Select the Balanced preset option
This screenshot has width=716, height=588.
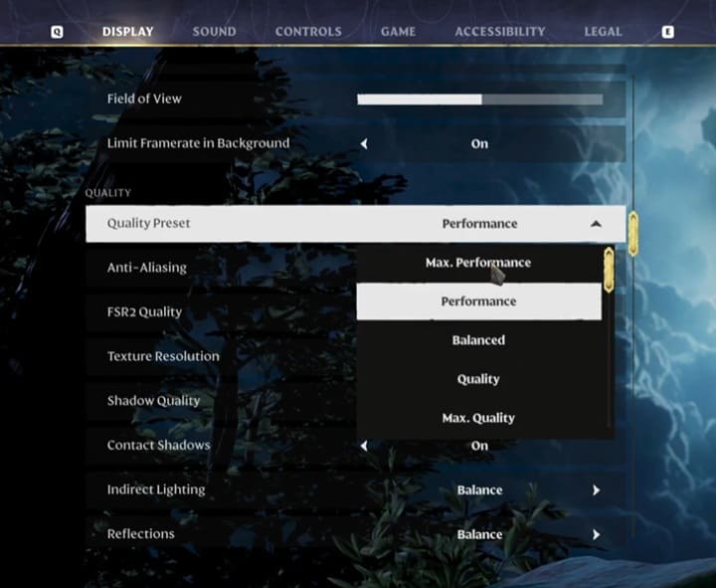478,340
